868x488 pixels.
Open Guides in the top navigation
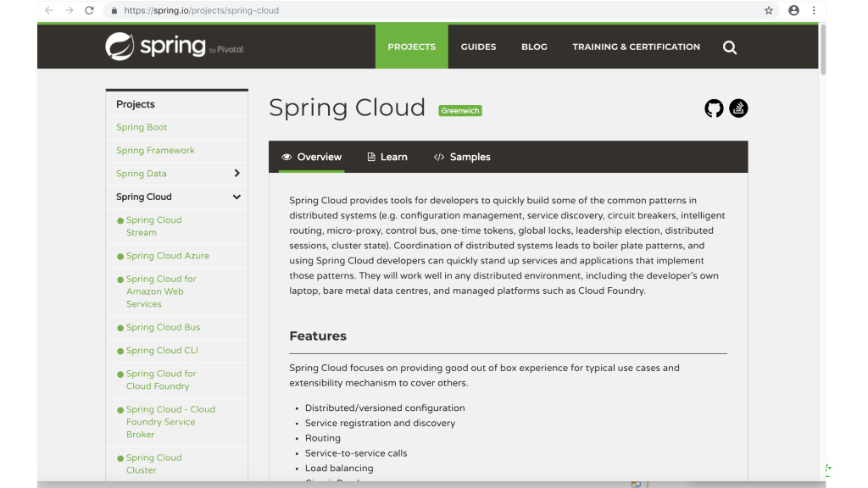[x=478, y=47]
